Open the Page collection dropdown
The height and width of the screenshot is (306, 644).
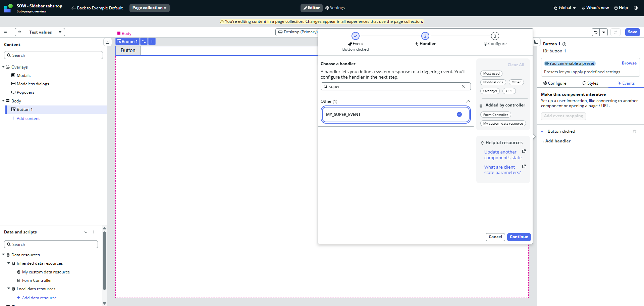click(x=149, y=8)
